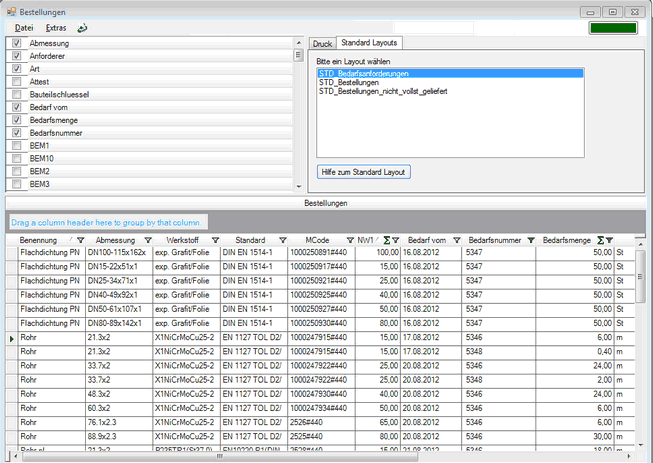Sort by the Benennung column header
Viewport: 653px width, 463px height.
(x=38, y=241)
